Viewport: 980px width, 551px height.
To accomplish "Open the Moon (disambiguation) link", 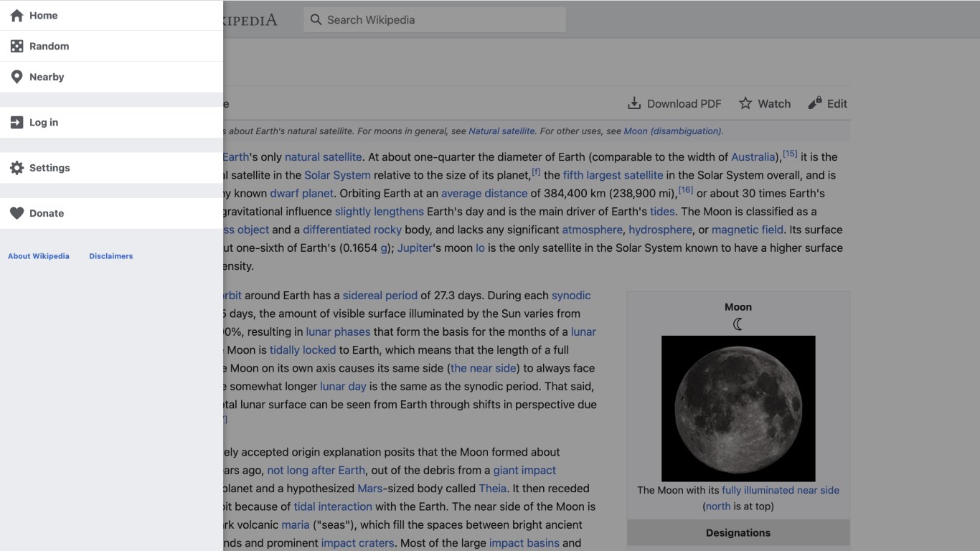I will tap(672, 131).
